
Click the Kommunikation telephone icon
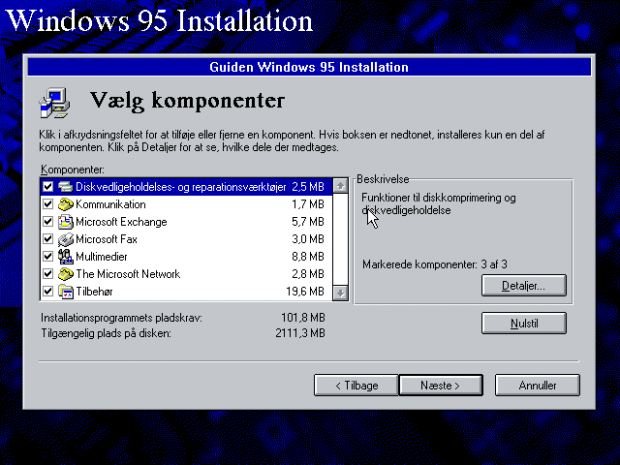(x=65, y=204)
